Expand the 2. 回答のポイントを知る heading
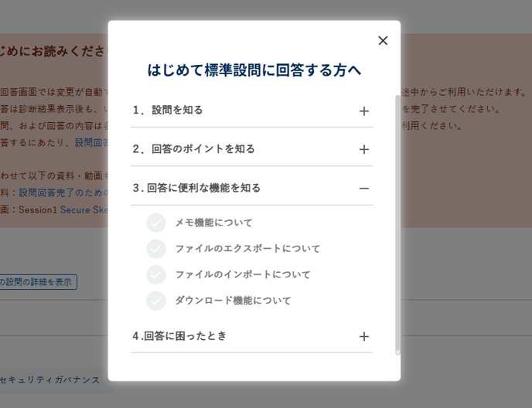This screenshot has width=532, height=408. pyautogui.click(x=193, y=149)
